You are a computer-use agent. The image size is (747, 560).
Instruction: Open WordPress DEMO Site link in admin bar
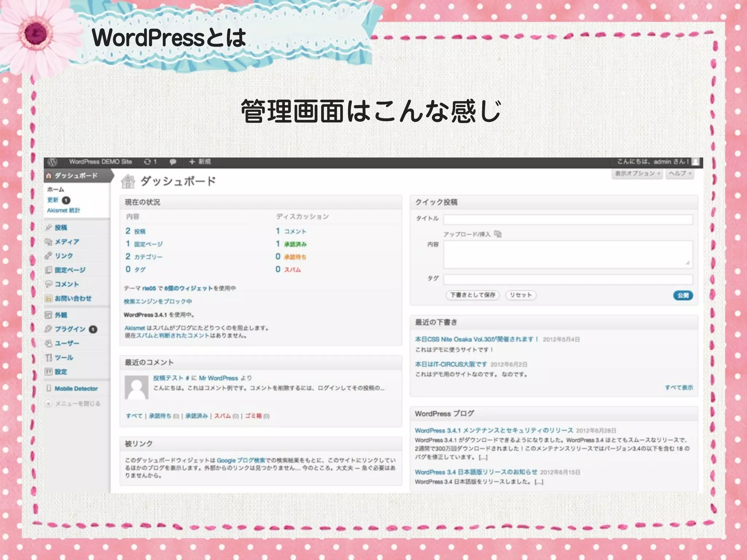click(x=100, y=162)
